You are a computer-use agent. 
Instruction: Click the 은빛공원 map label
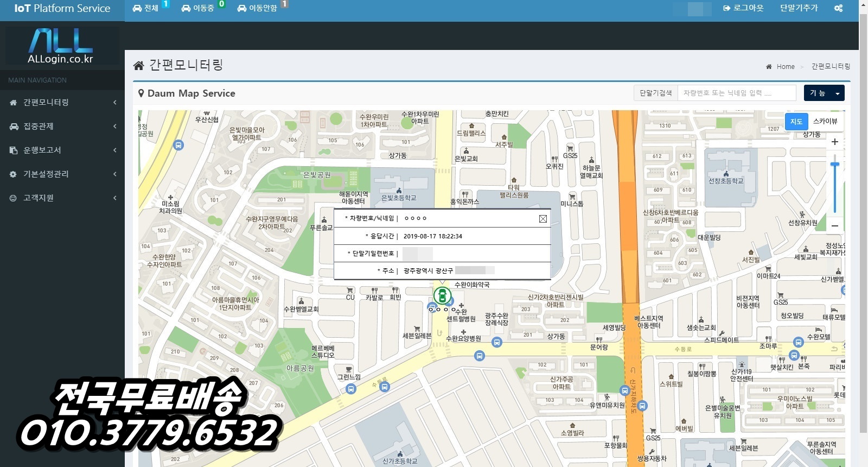tap(317, 175)
